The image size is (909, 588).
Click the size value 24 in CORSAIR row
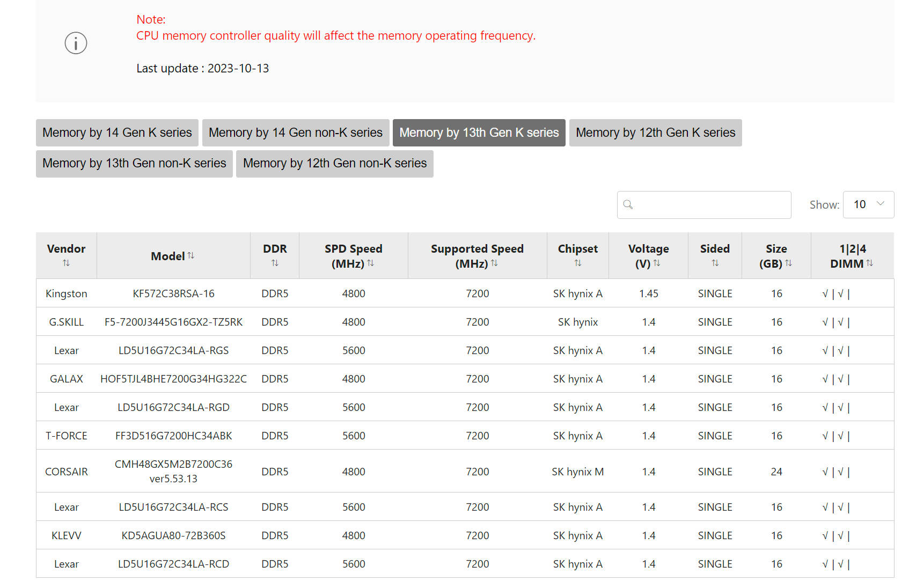point(776,472)
